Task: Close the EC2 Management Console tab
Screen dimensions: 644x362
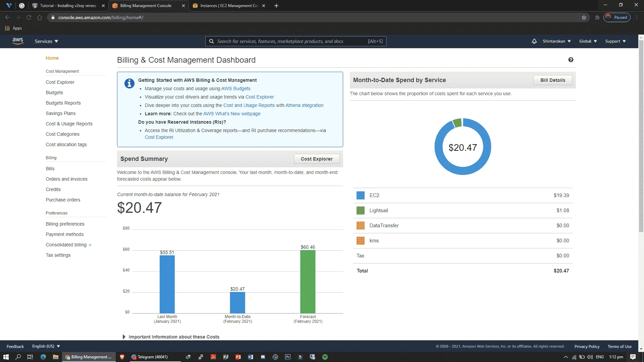Action: pyautogui.click(x=264, y=6)
